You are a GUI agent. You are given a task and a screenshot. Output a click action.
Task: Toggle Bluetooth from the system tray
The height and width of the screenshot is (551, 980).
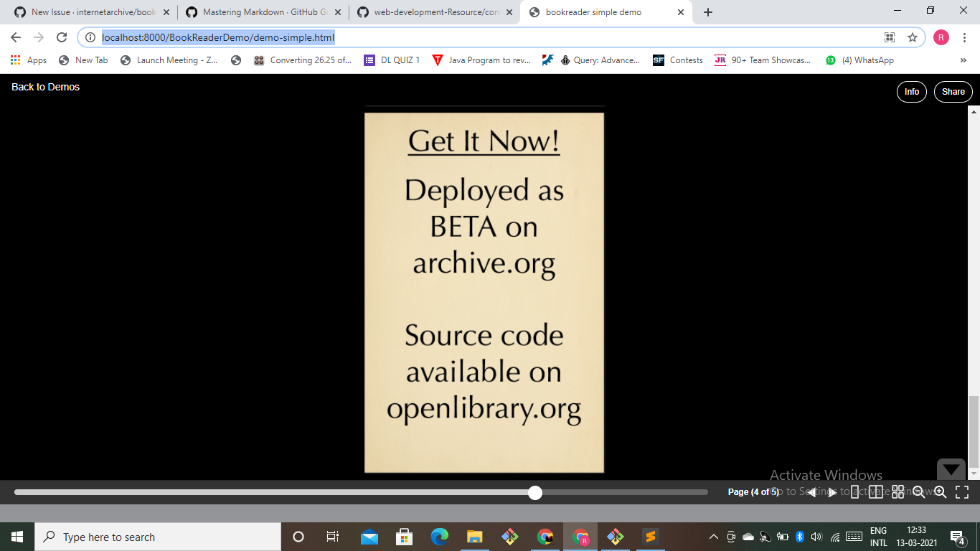799,537
